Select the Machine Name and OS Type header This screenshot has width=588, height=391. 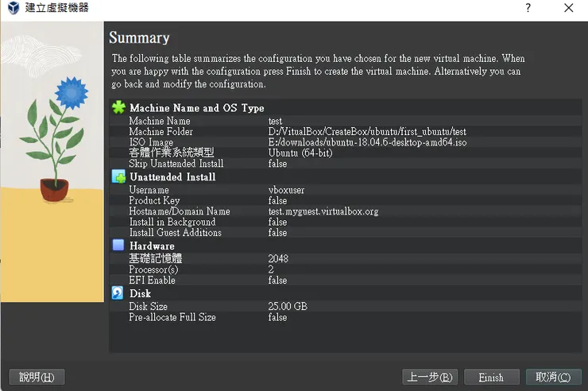197,108
